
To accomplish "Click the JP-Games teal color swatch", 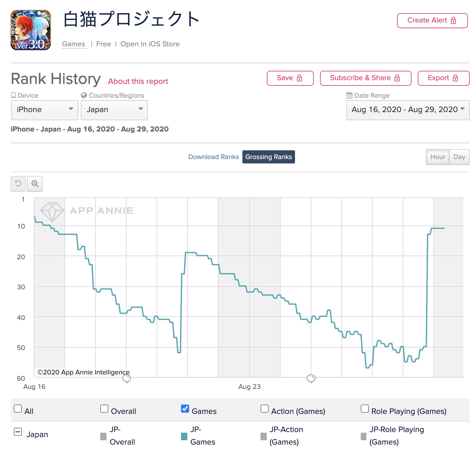I will point(184,436).
